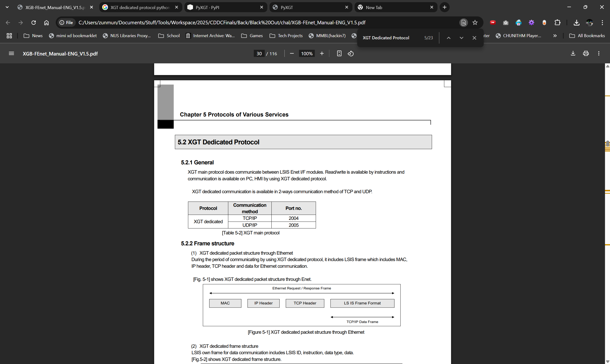Download the PDF from viewer toolbar
Viewport: 610px width, 364px height.
coord(573,53)
